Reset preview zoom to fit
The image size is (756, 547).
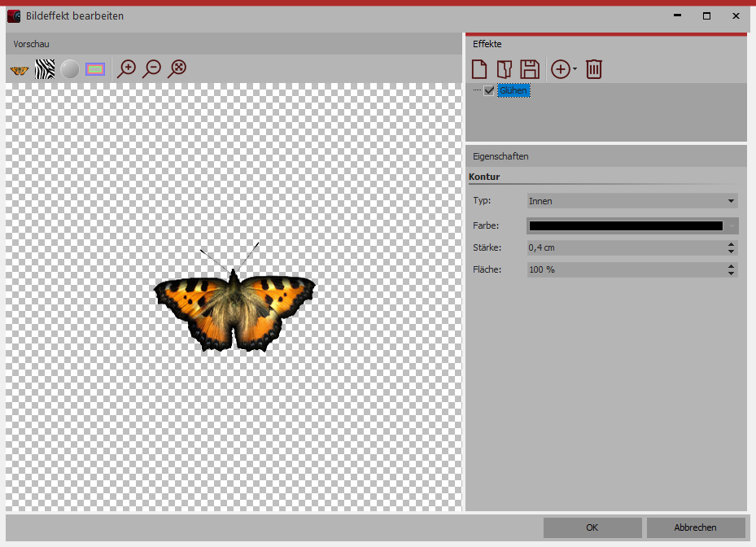177,69
